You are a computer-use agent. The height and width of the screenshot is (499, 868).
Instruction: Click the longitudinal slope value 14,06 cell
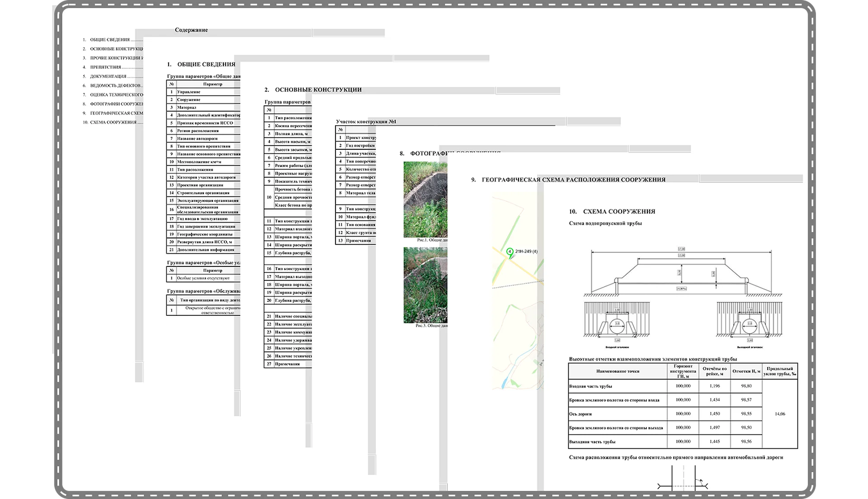coord(779,414)
